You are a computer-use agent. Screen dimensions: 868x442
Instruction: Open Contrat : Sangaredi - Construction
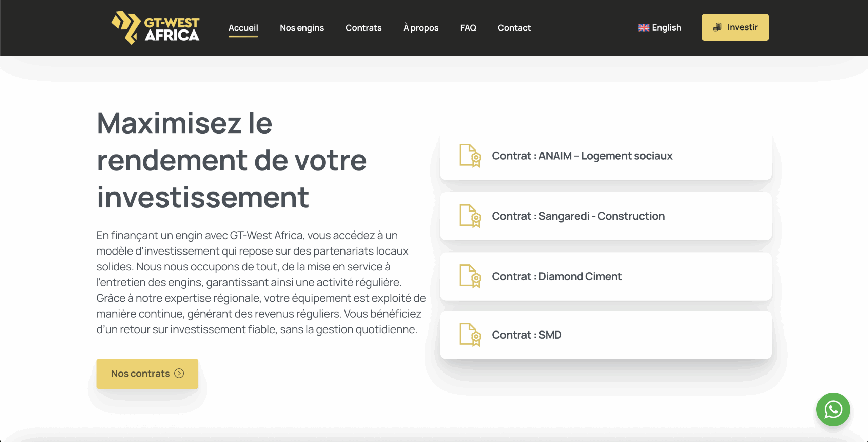606,216
